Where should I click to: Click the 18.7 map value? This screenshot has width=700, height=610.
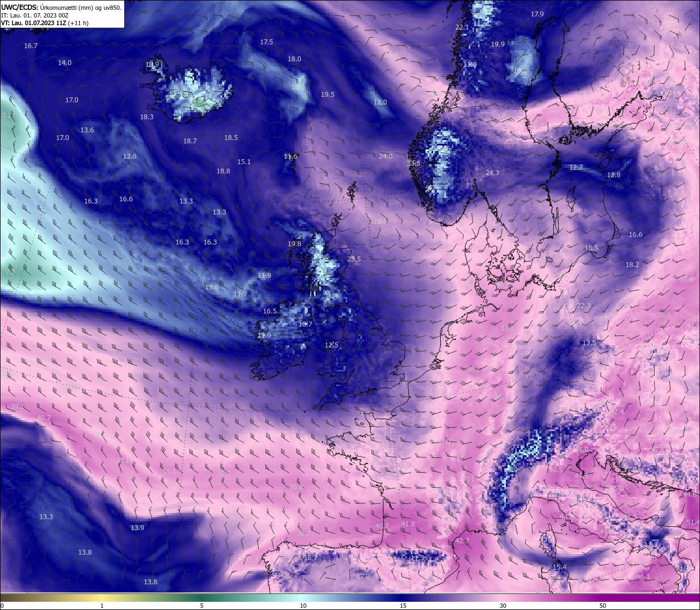click(x=190, y=141)
